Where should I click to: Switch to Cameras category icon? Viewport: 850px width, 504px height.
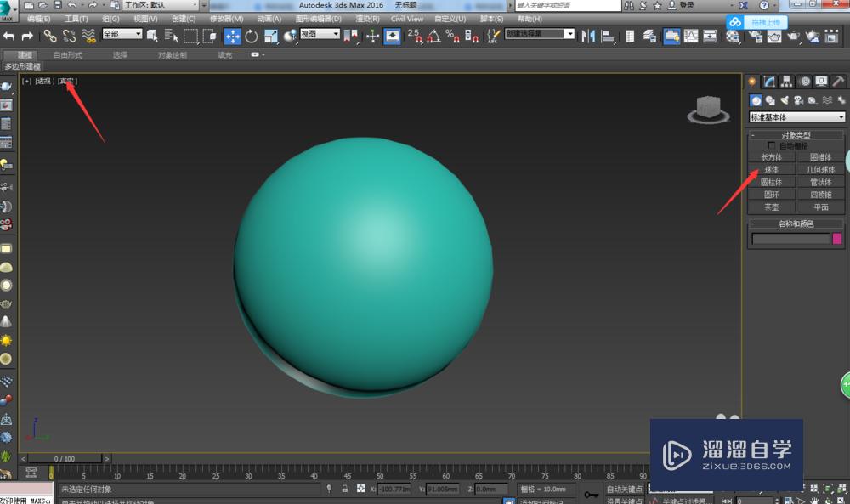pos(799,100)
